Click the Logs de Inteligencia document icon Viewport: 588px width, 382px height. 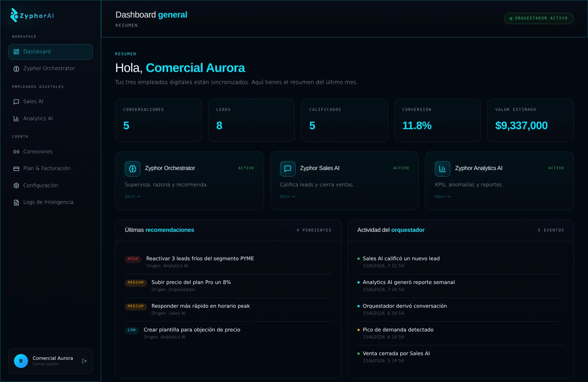point(16,203)
